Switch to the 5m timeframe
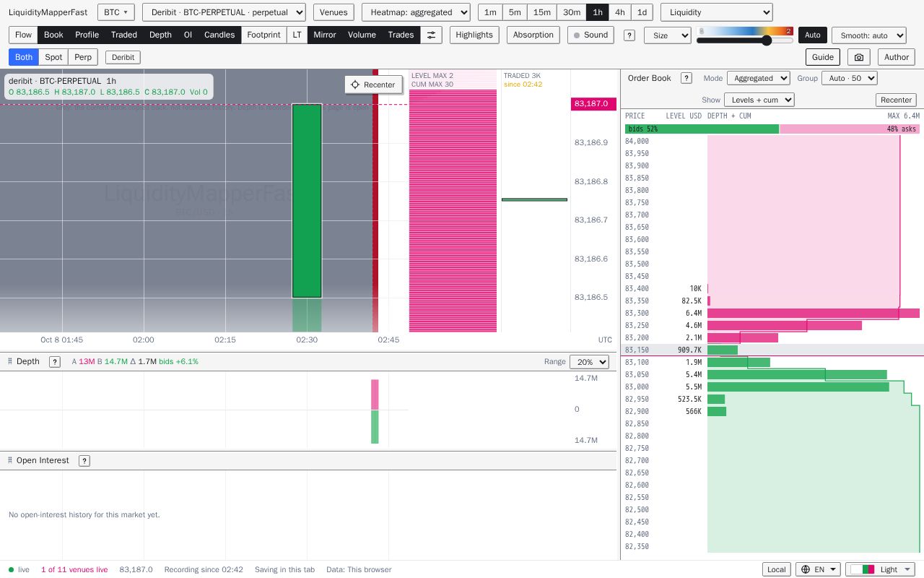Screen dimensions: 924x578 click(515, 12)
